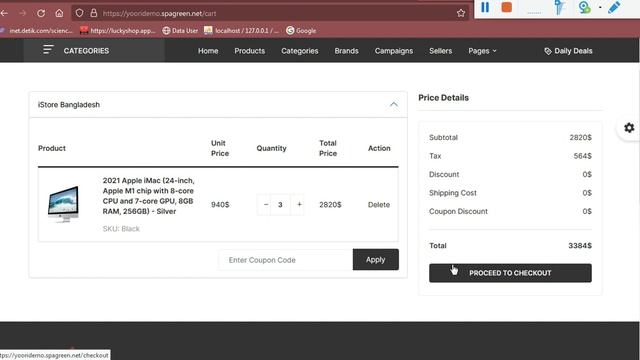Pause the screen recording
This screenshot has height=360, width=640.
485,7
